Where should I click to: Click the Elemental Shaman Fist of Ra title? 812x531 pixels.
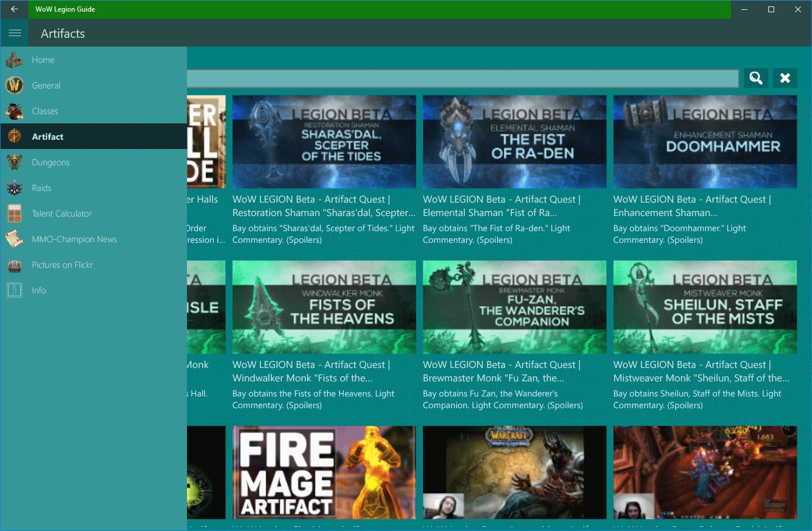(502, 206)
